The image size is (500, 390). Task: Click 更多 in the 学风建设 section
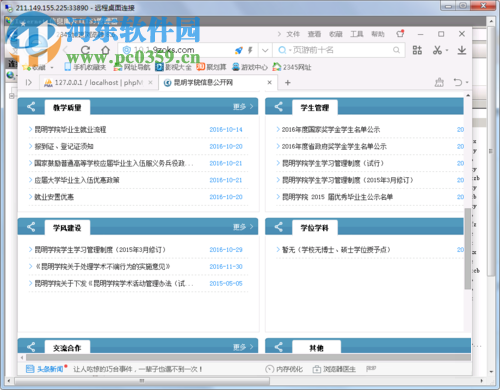click(x=243, y=227)
